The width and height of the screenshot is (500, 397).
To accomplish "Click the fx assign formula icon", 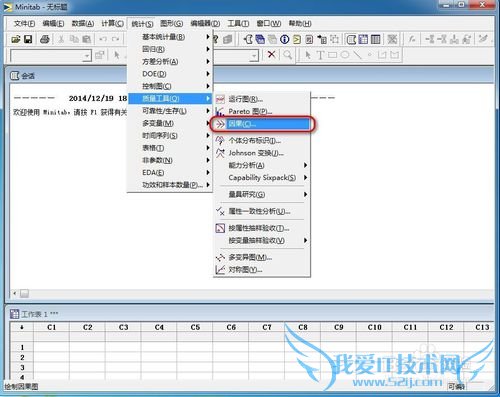I will 412,39.
